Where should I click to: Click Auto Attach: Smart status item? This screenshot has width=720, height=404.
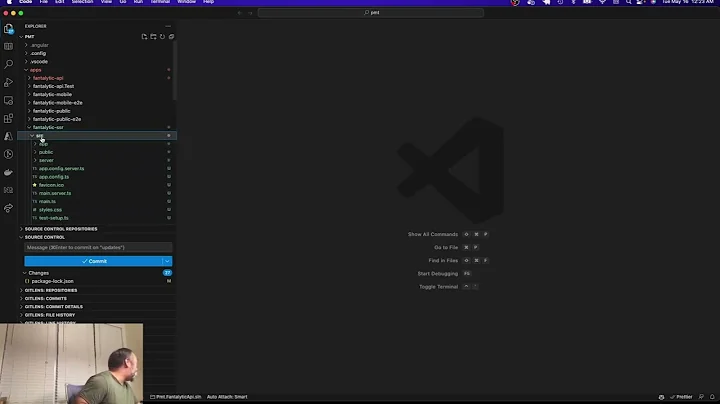pos(227,397)
